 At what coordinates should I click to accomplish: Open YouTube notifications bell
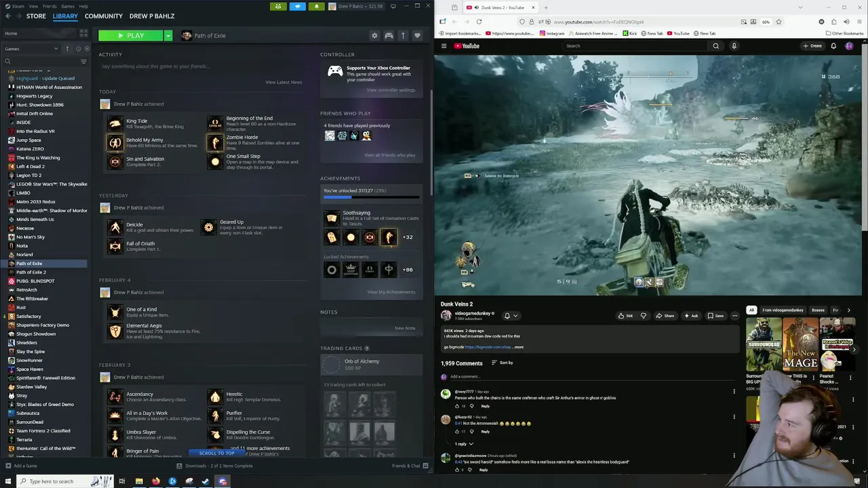tap(833, 46)
